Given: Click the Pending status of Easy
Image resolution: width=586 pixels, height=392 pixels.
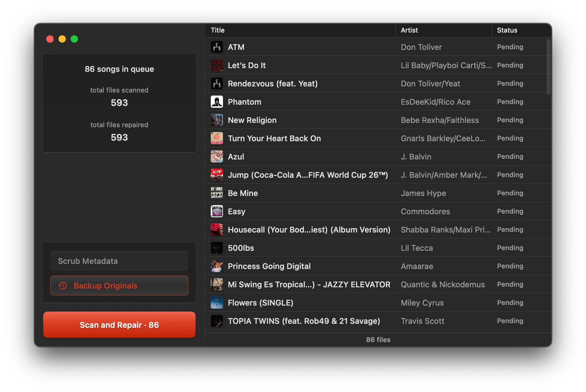Looking at the screenshot, I should click(510, 211).
